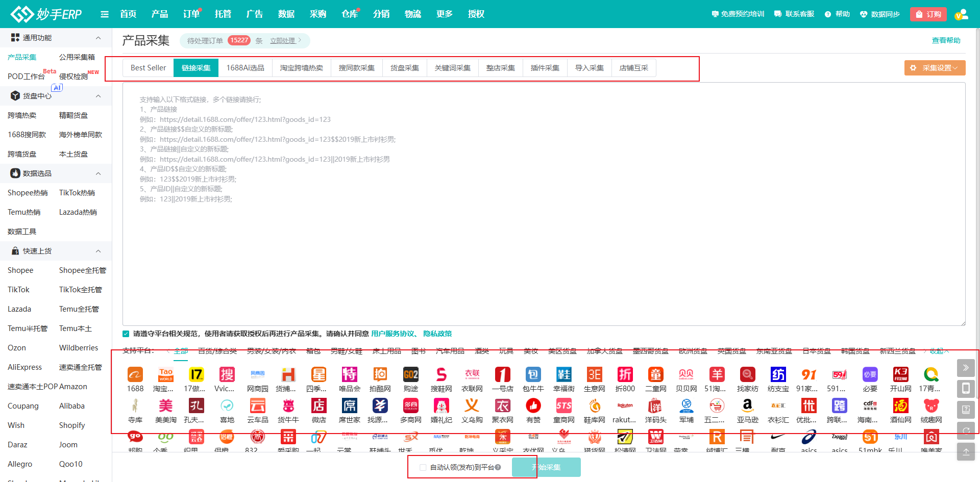Select the 亚马逊 Amazon platform icon

(x=748, y=406)
